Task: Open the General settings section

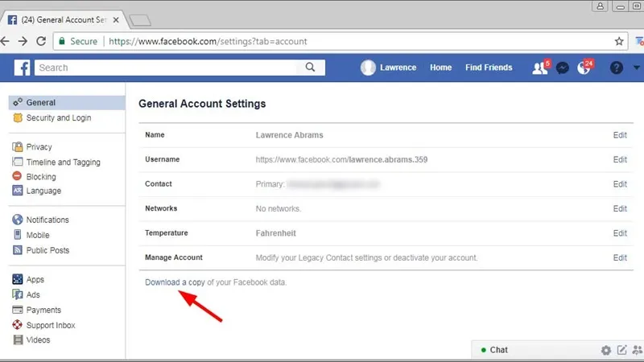Action: (x=67, y=103)
